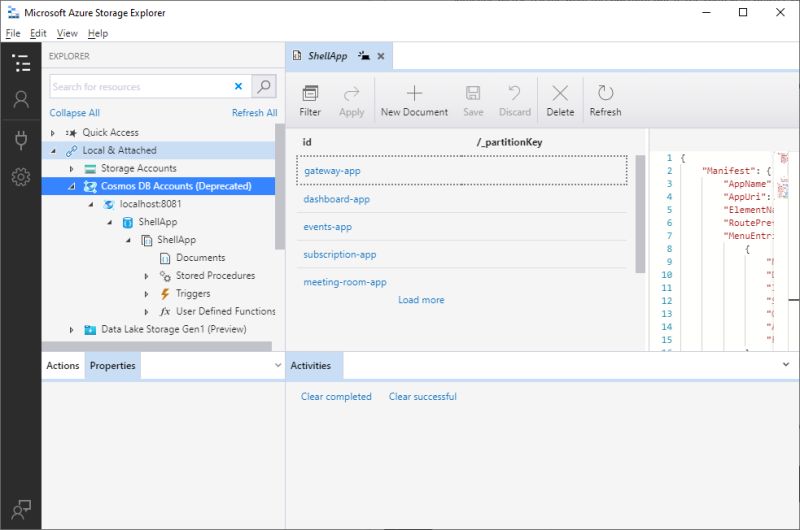Click the Clear successful link
Screen dimensions: 800x530
click(x=422, y=396)
